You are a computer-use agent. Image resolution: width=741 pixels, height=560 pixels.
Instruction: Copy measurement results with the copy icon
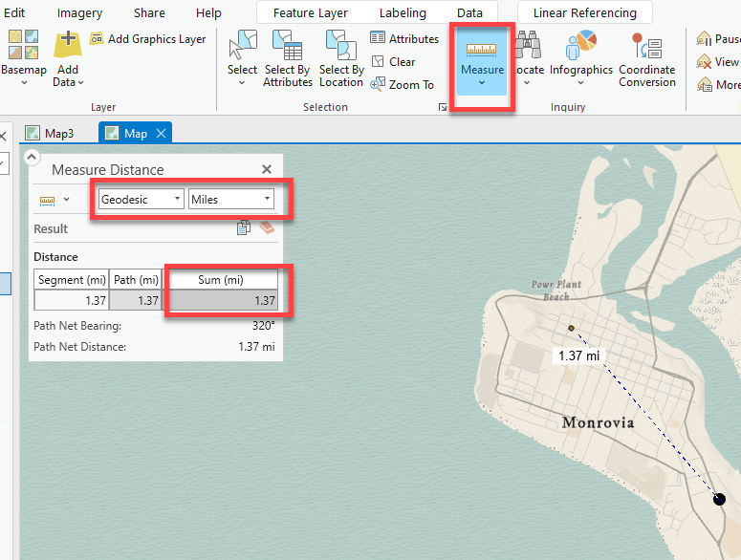click(244, 227)
